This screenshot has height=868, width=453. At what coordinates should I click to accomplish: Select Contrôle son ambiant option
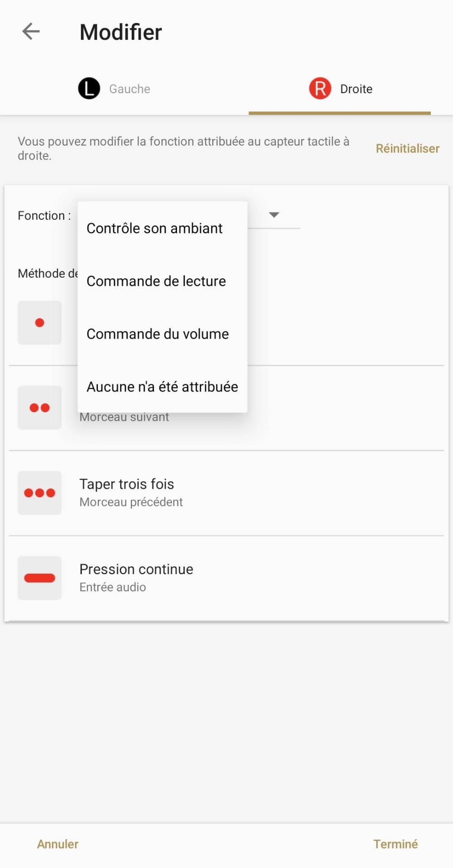154,228
